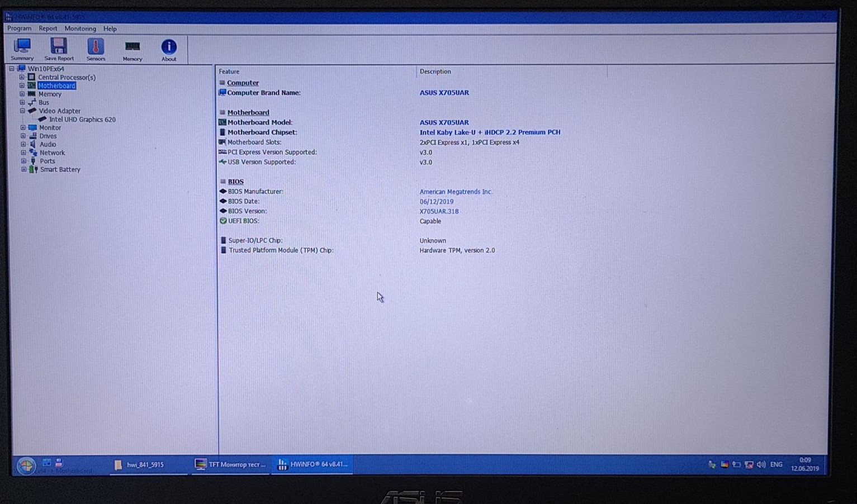This screenshot has height=504, width=857.
Task: Open the volume speaker tray icon
Action: (761, 465)
